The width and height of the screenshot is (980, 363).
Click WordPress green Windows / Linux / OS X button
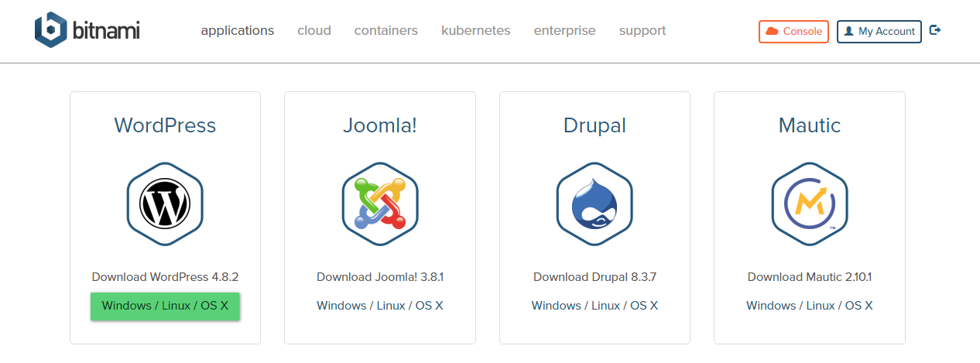[165, 306]
